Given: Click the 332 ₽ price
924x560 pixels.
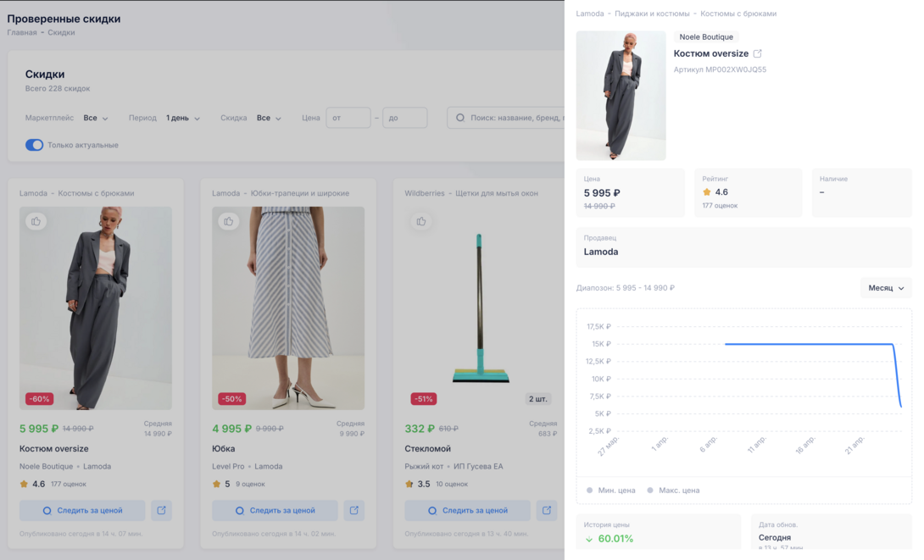Looking at the screenshot, I should pos(420,429).
